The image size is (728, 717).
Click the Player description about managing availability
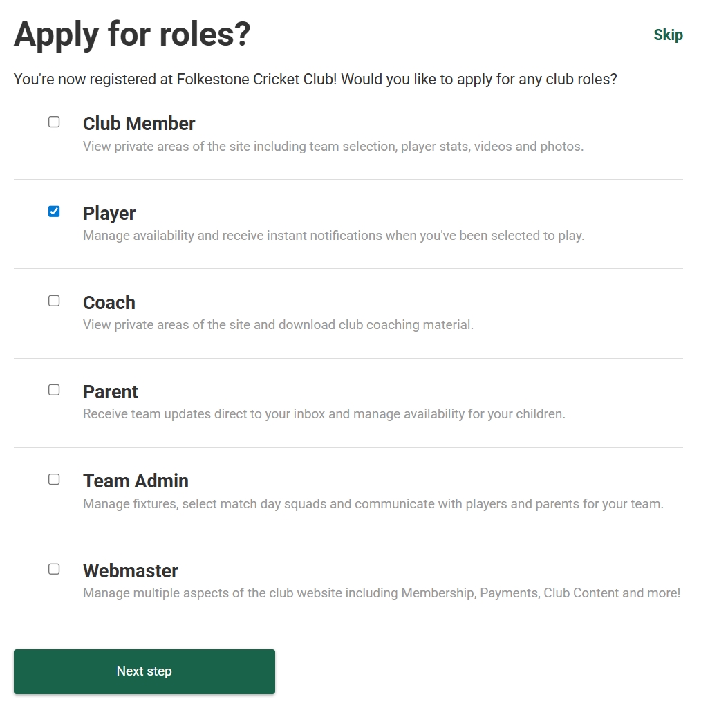[333, 236]
